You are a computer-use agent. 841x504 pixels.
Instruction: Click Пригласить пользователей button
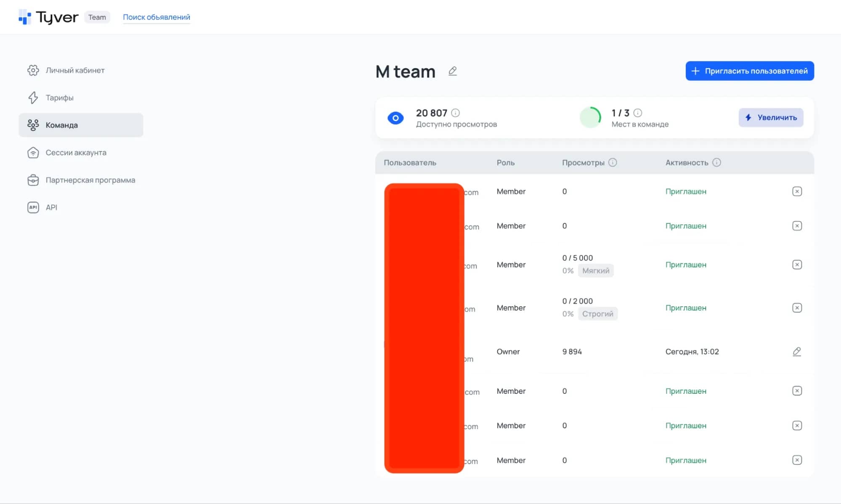750,71
